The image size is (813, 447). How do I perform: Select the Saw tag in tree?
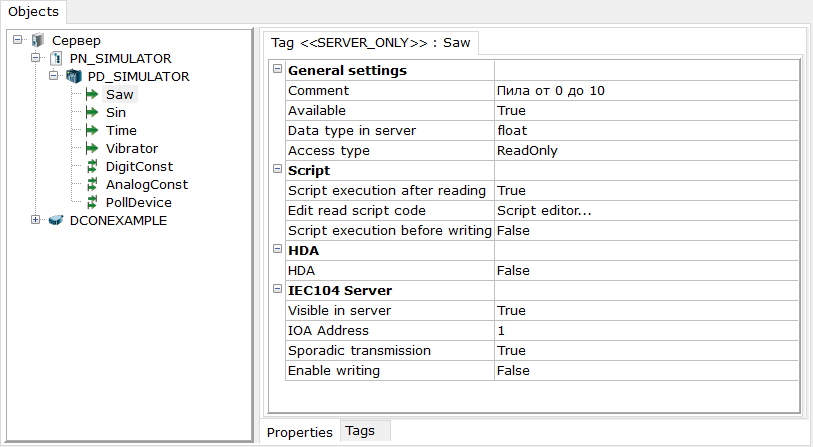[x=120, y=94]
